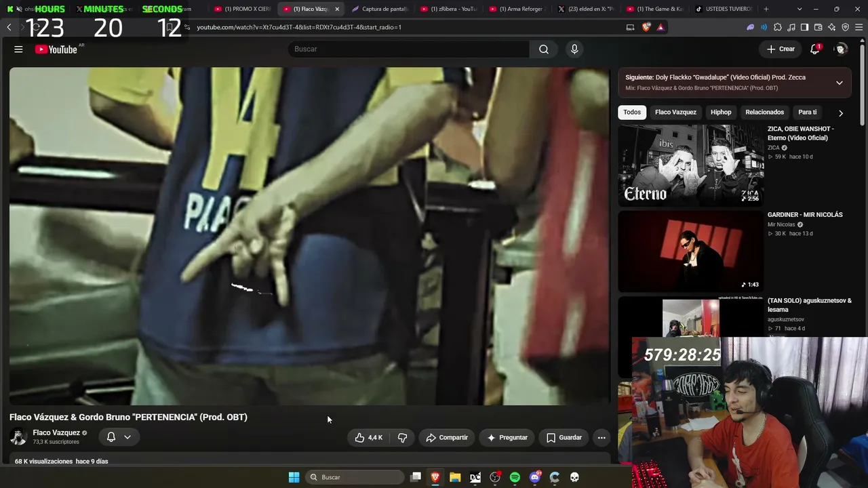Open the (TAN SOLO) aguskuznetsov video title
Image resolution: width=868 pixels, height=488 pixels.
tap(810, 305)
